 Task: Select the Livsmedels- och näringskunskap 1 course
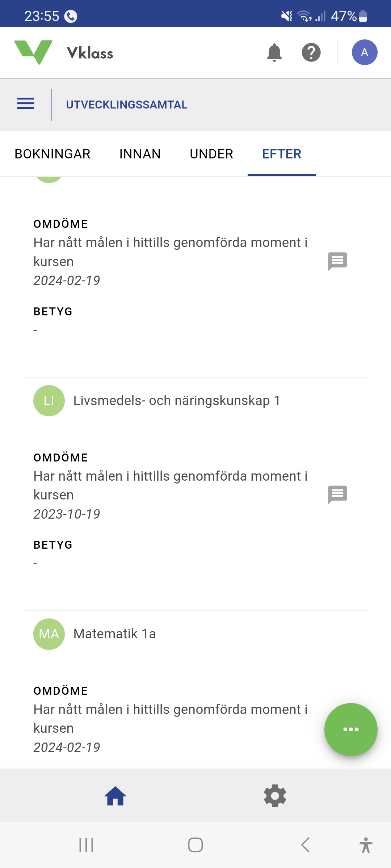coord(177,401)
